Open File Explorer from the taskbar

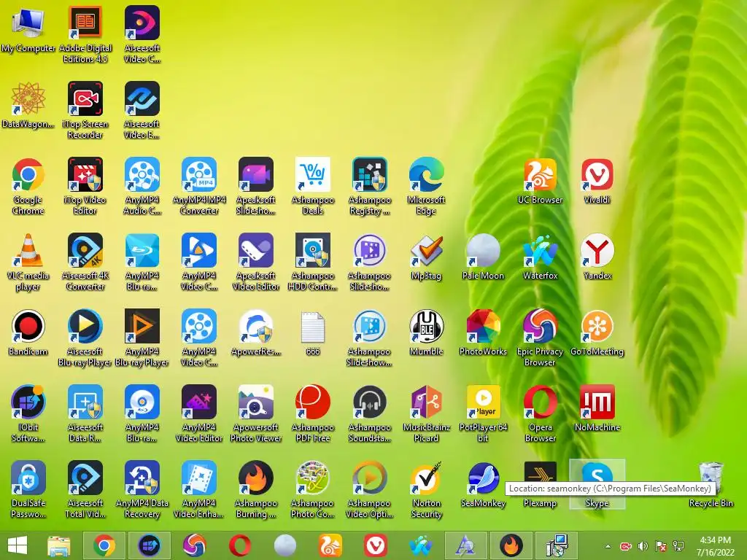click(58, 545)
